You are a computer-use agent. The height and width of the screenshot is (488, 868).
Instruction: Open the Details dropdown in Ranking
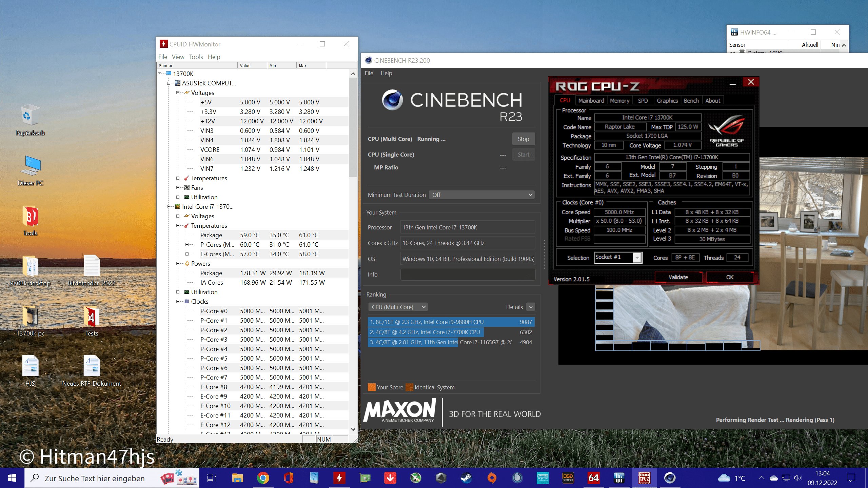click(x=531, y=307)
